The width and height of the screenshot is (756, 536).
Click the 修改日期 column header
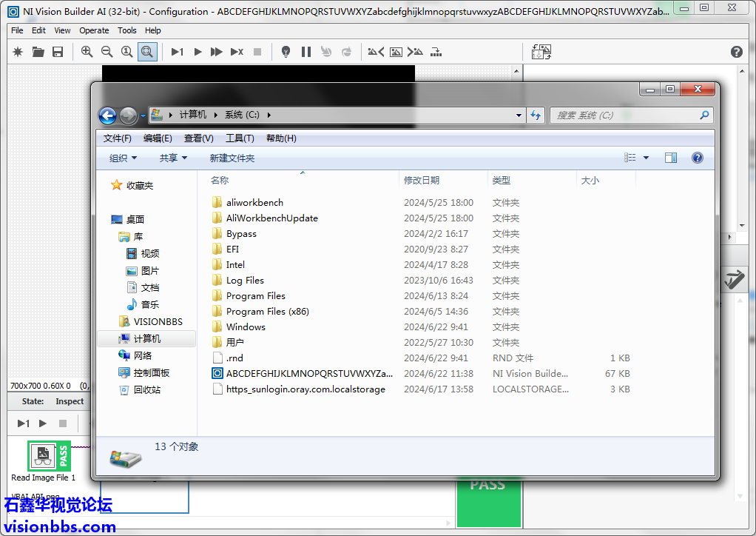(422, 180)
